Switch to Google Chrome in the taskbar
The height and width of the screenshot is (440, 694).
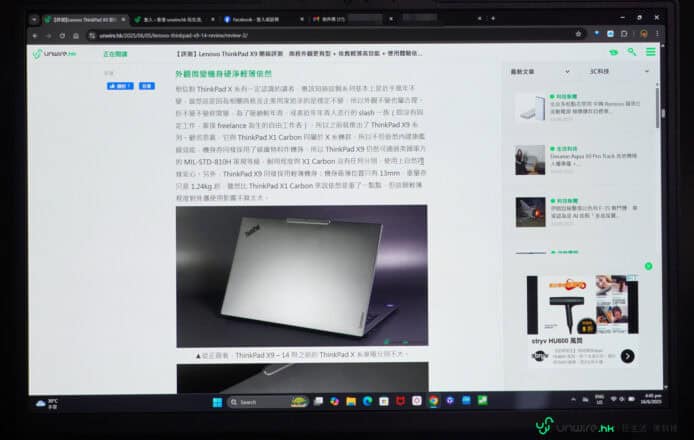(x=434, y=401)
